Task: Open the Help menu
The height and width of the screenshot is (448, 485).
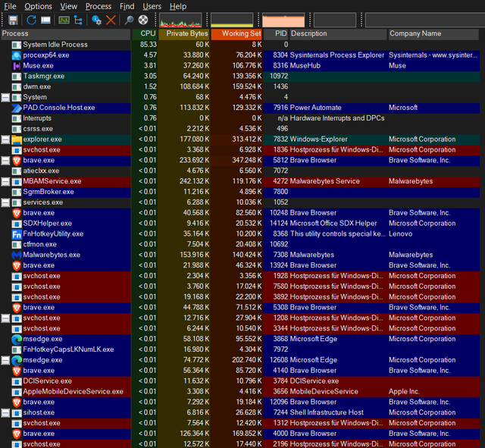Action: coord(178,6)
